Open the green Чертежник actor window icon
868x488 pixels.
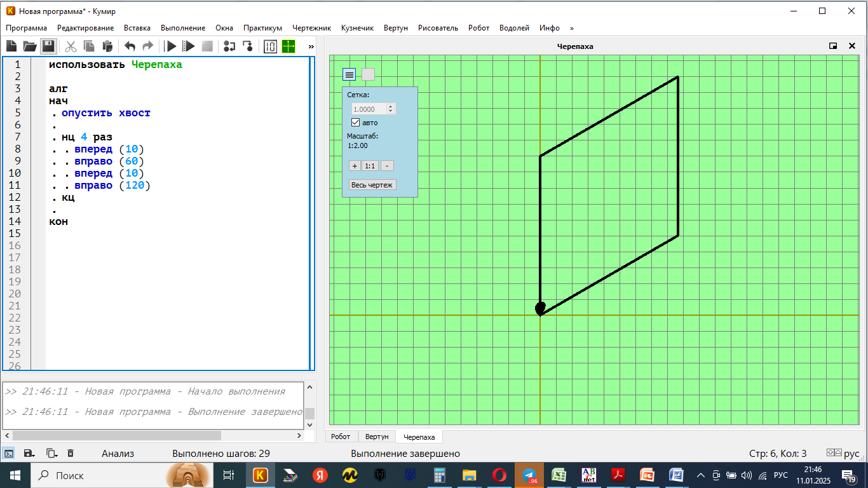click(289, 46)
